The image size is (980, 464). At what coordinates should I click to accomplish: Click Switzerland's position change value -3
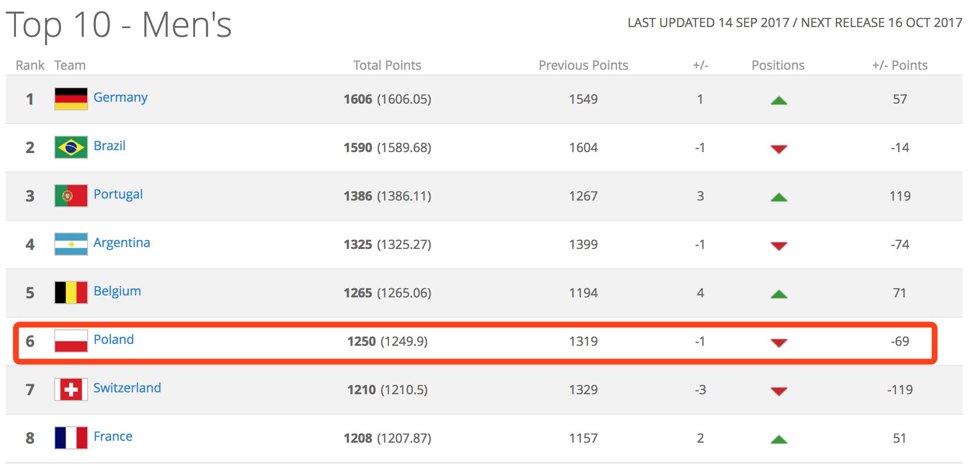pyautogui.click(x=700, y=390)
